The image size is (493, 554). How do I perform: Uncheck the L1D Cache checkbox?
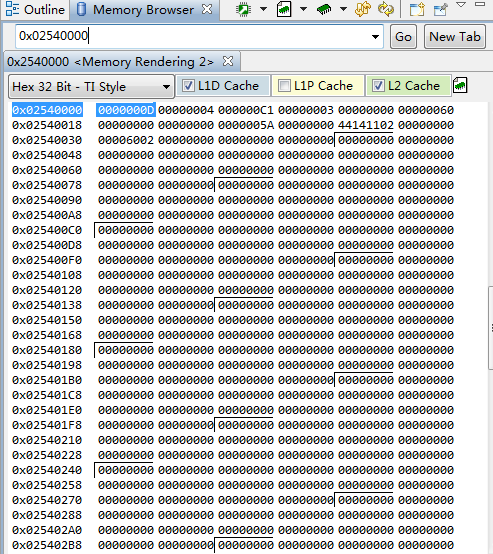click(x=188, y=86)
